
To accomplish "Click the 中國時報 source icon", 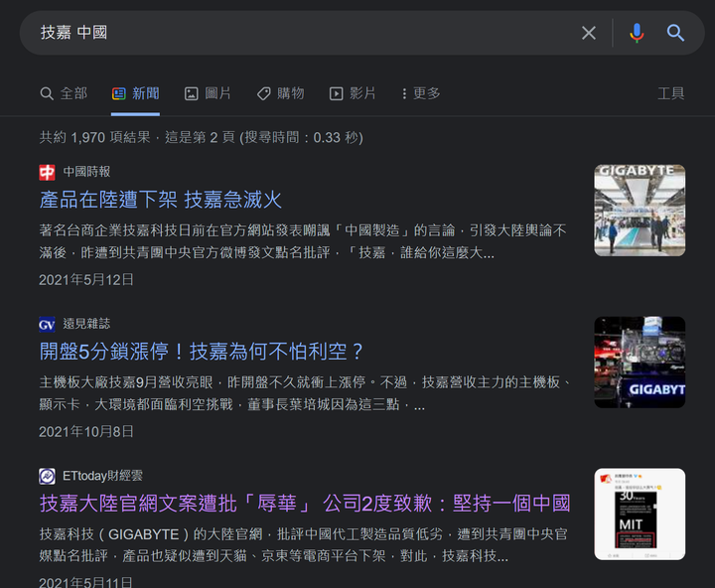I will pos(47,173).
